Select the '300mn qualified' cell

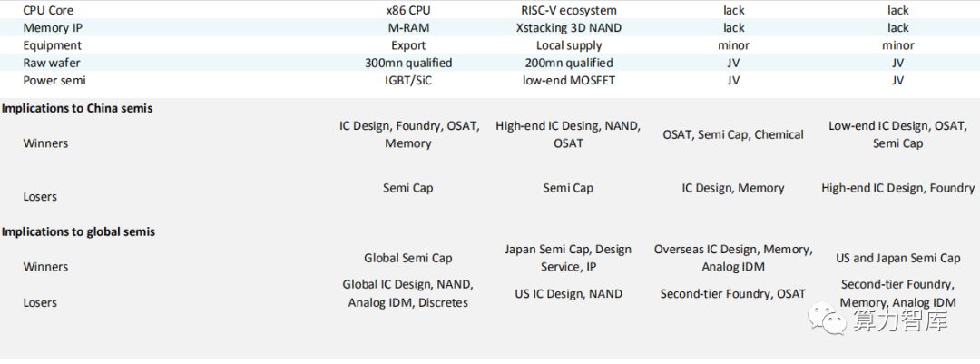[408, 63]
